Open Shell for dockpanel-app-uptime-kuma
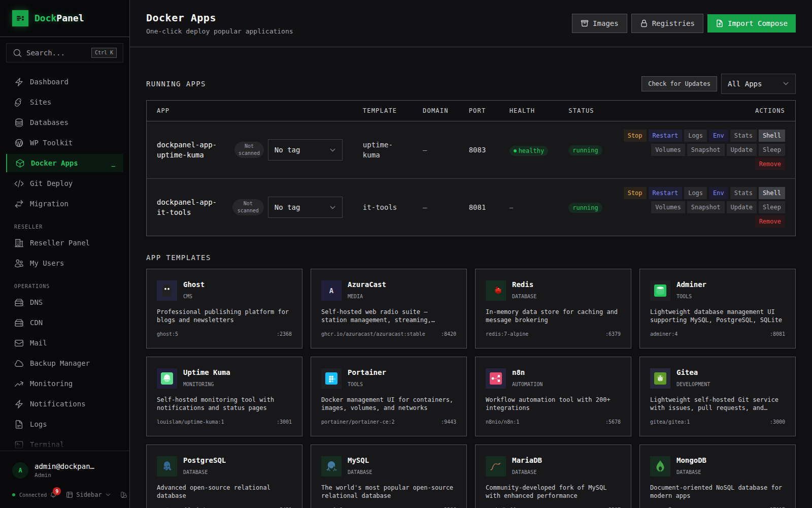This screenshot has width=812, height=508. tap(771, 136)
